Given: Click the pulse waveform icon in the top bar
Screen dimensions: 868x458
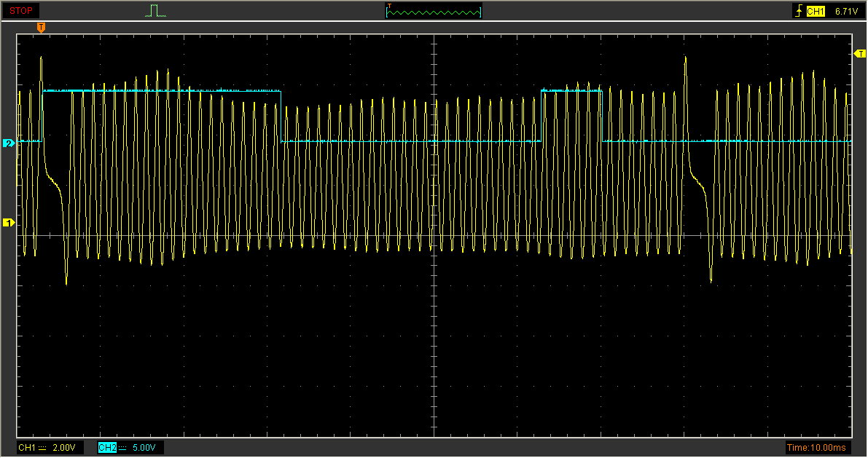Looking at the screenshot, I should (155, 11).
